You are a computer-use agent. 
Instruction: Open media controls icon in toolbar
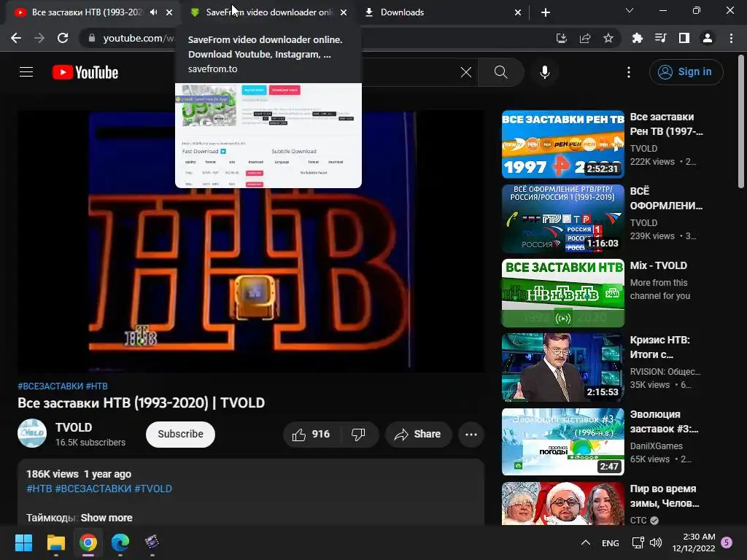click(x=660, y=38)
